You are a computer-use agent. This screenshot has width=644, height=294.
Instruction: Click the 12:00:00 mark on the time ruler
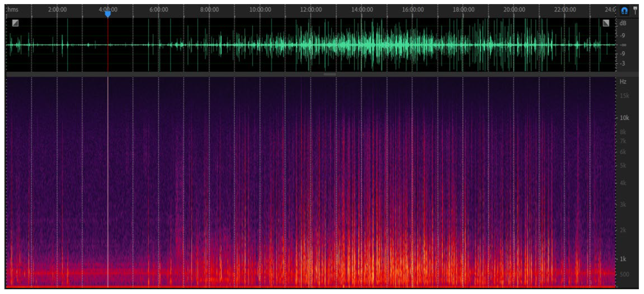point(311,10)
